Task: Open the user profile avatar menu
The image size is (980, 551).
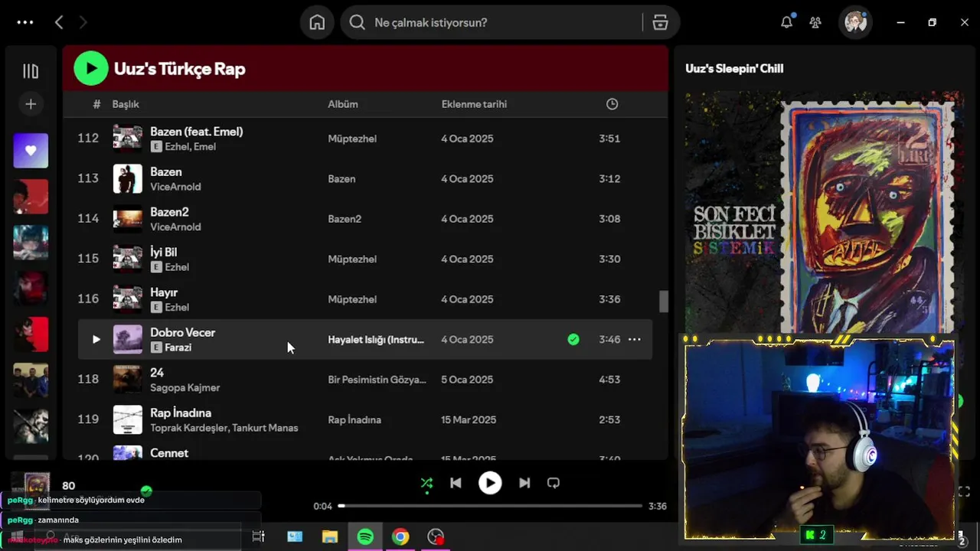Action: (x=855, y=22)
